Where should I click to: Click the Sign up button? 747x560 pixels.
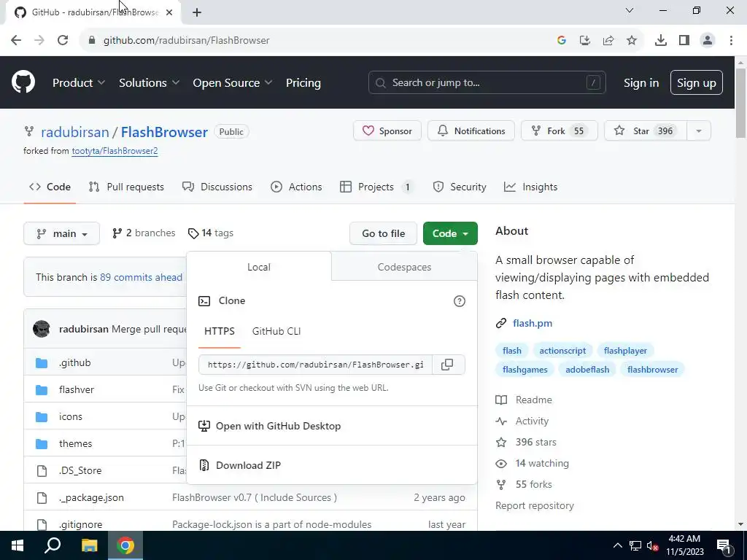tap(697, 83)
